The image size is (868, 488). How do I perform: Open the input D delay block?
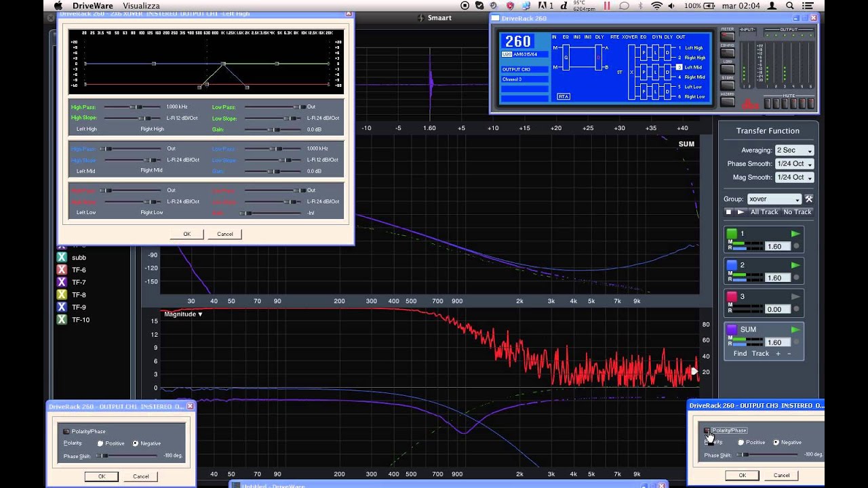599,58
